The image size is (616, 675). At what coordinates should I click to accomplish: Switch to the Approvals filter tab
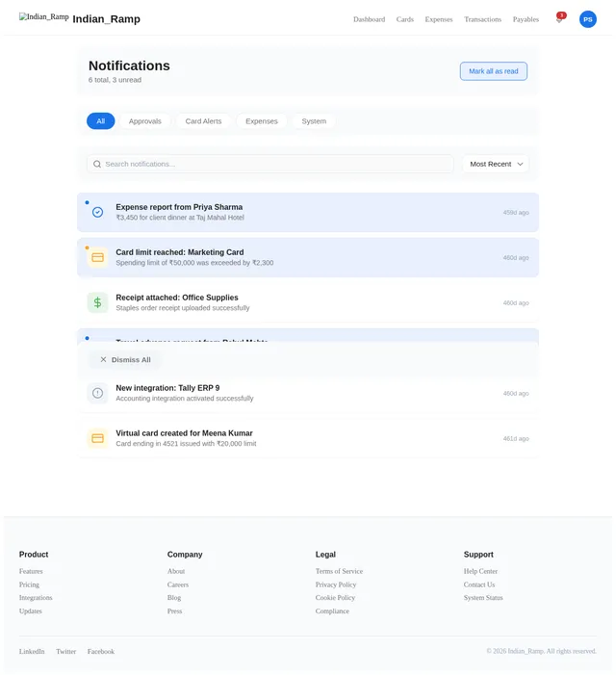[145, 121]
